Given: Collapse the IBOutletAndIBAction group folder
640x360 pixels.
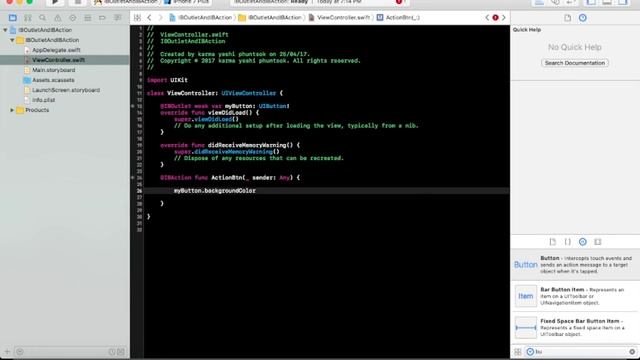Looking at the screenshot, I should (12, 40).
